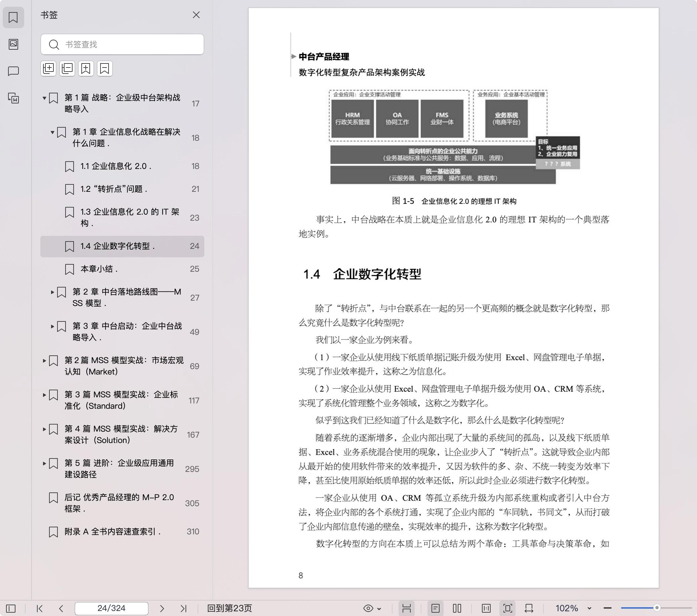Click bookmark icon beside 第 5 篇 进阶
This screenshot has height=616, width=697.
tap(53, 464)
